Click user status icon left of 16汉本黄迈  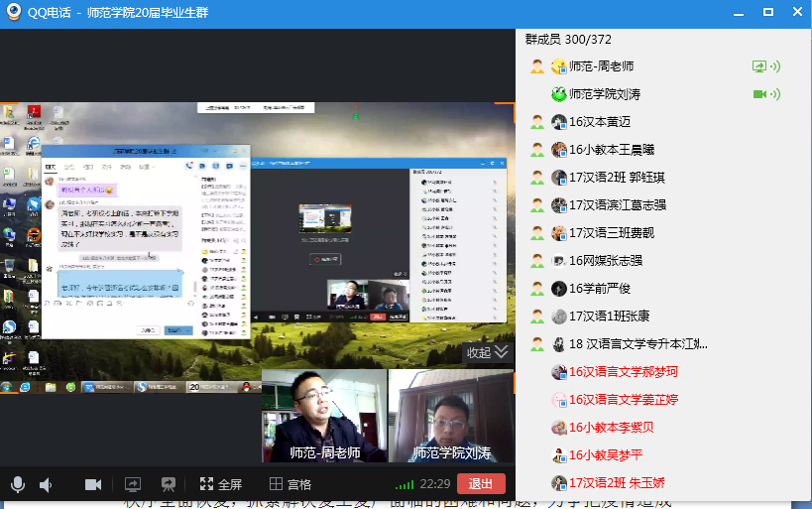coord(537,122)
